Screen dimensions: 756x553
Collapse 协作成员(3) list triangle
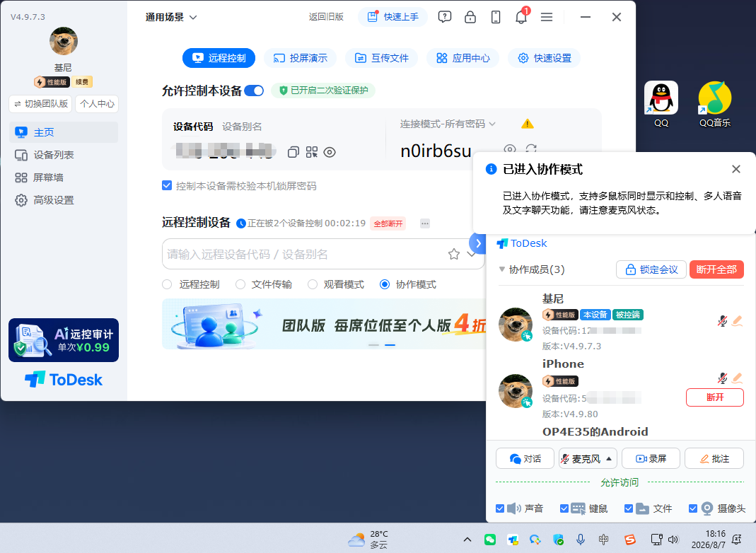coord(502,269)
